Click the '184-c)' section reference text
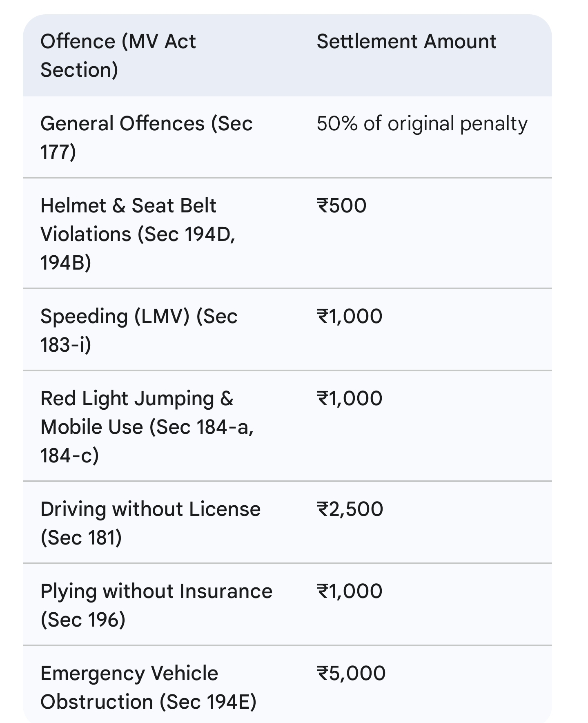 (x=69, y=455)
